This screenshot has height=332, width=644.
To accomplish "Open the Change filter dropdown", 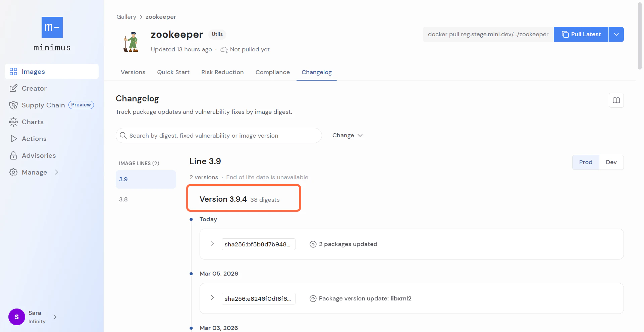I will point(347,135).
